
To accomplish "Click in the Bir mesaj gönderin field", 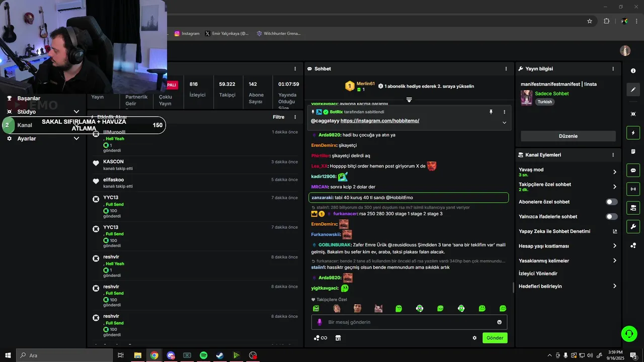I will [409, 322].
